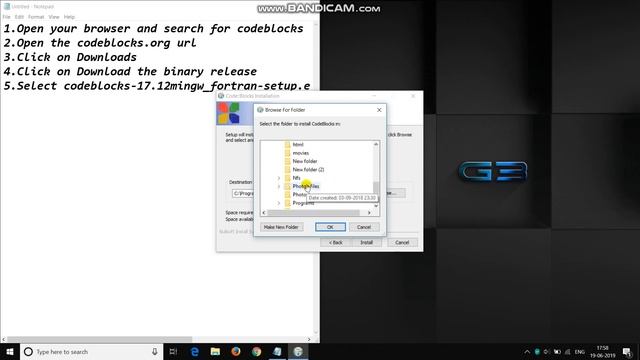This screenshot has width=640, height=360.
Task: Select 'New folder (2)' in folder tree
Action: pyautogui.click(x=308, y=169)
